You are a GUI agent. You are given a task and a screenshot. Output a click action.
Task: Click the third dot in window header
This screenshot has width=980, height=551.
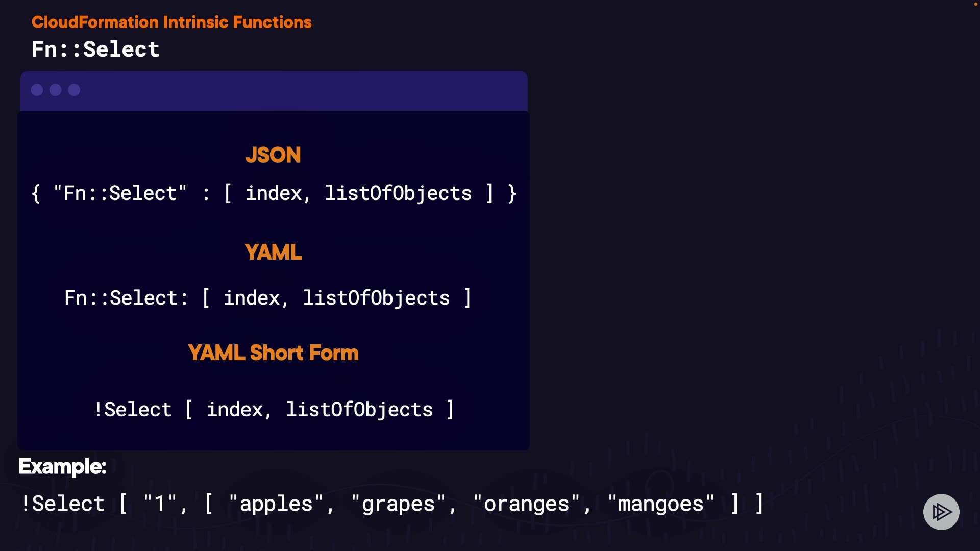tap(74, 90)
